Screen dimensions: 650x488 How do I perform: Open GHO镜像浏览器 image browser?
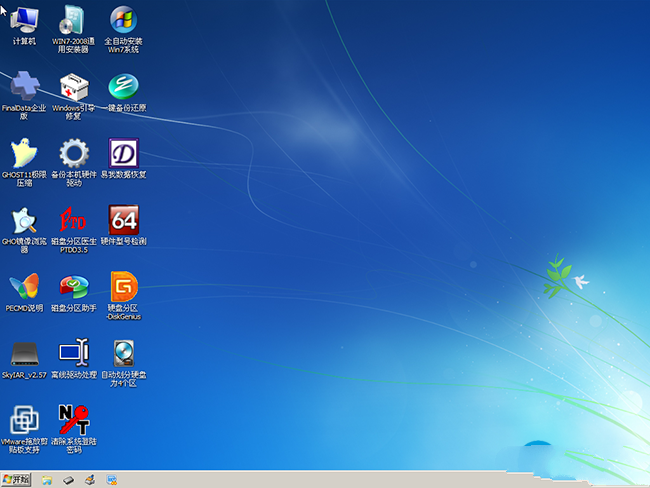click(x=24, y=221)
